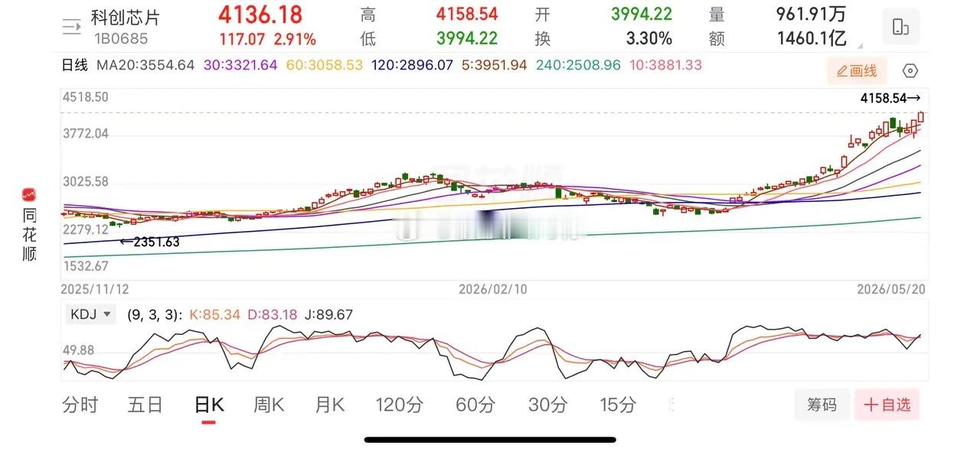Switch to 五日 tab
The height and width of the screenshot is (452, 980).
[145, 405]
